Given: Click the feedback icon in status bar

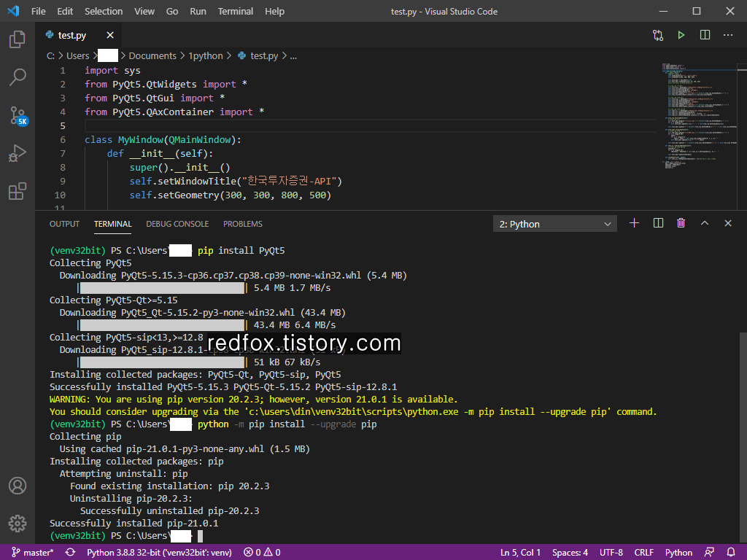Looking at the screenshot, I should click(709, 553).
